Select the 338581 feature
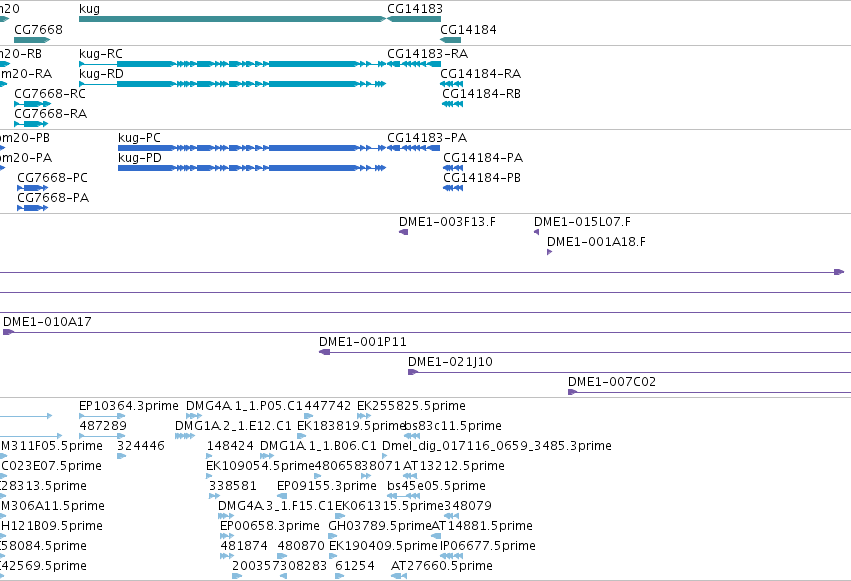 214,496
